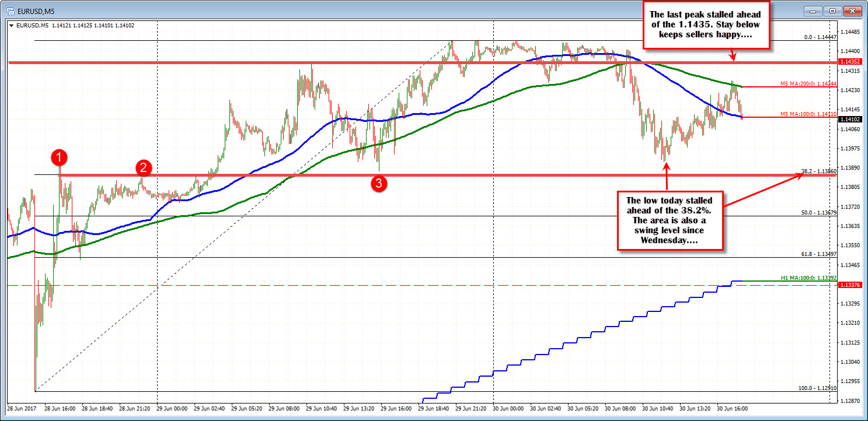Click the '30 Jun 00:00' time axis label
This screenshot has height=421, width=868.
[508, 409]
